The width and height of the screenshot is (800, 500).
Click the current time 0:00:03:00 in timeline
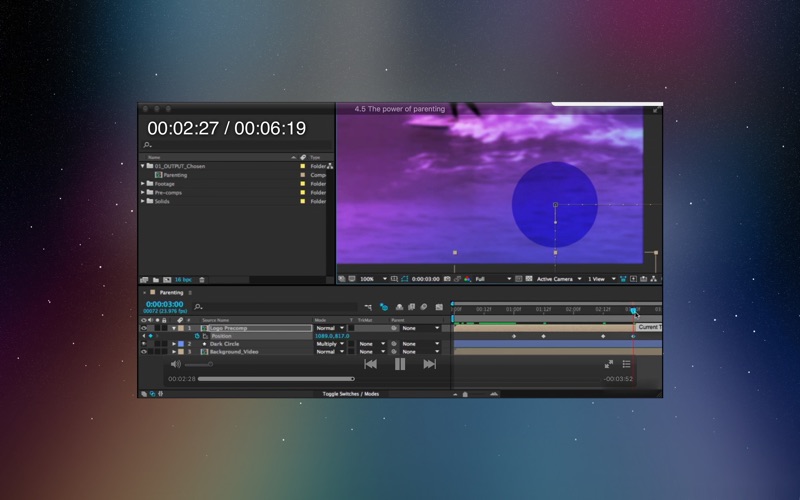coord(164,304)
